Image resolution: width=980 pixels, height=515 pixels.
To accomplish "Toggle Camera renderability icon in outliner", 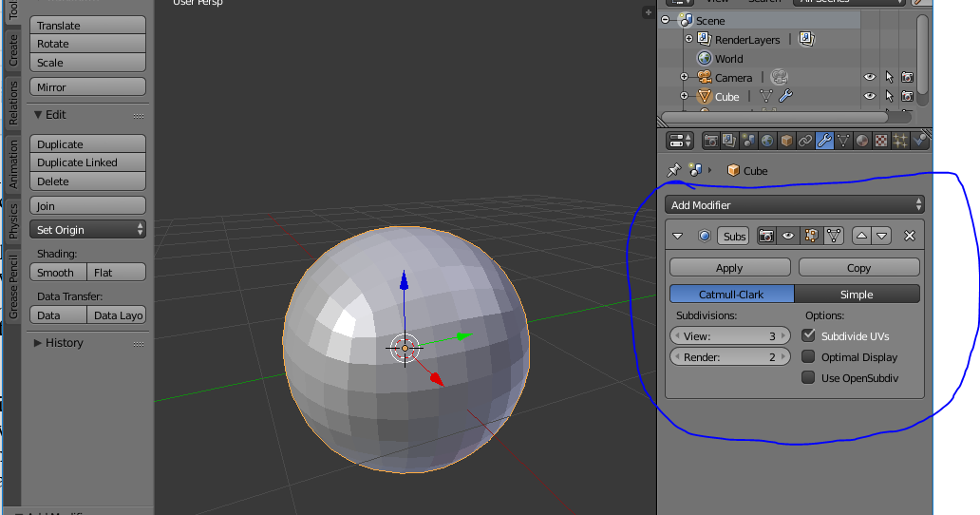I will click(x=908, y=77).
